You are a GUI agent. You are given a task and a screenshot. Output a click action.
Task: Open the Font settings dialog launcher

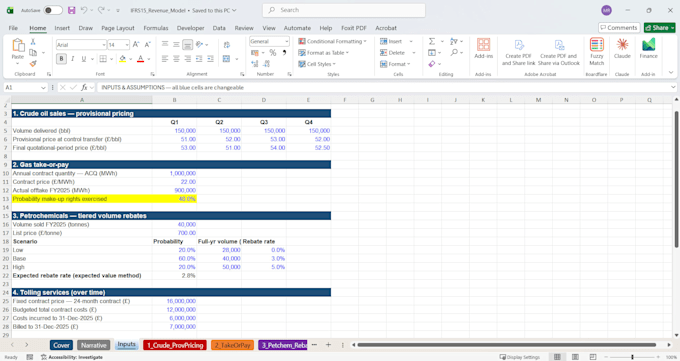[x=152, y=74]
